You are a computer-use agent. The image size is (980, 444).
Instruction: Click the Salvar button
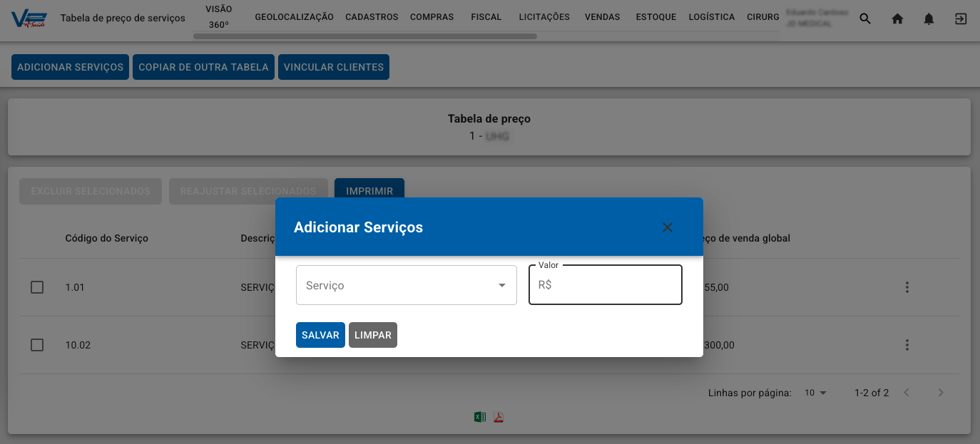pos(320,335)
